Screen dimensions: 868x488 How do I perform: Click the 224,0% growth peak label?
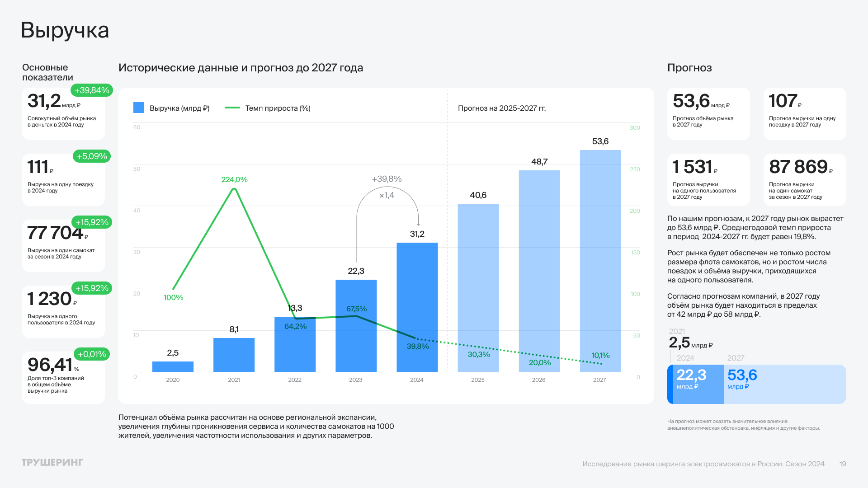[x=234, y=180]
